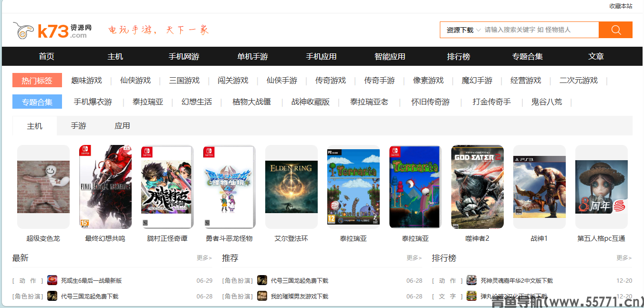Viewport: 644px width, 308px height.
Task: Open the 传奇游戏 tag link
Action: tap(331, 81)
